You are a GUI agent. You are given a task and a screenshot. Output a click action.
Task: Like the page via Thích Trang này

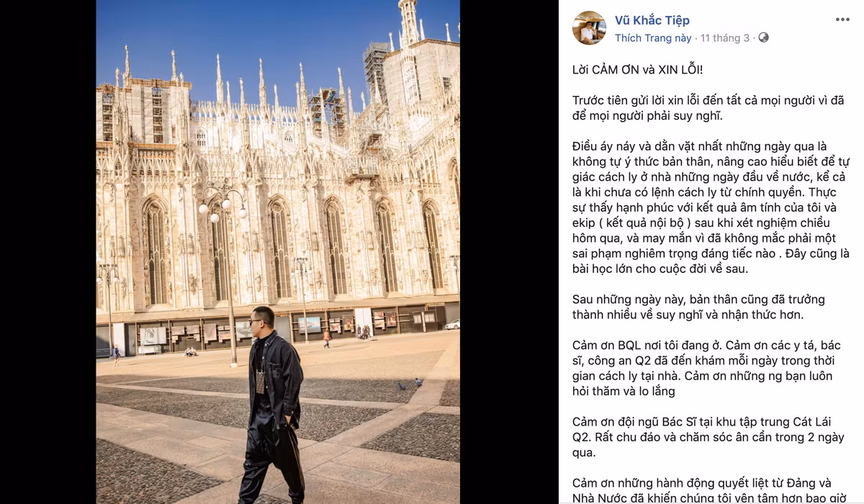[x=653, y=37]
